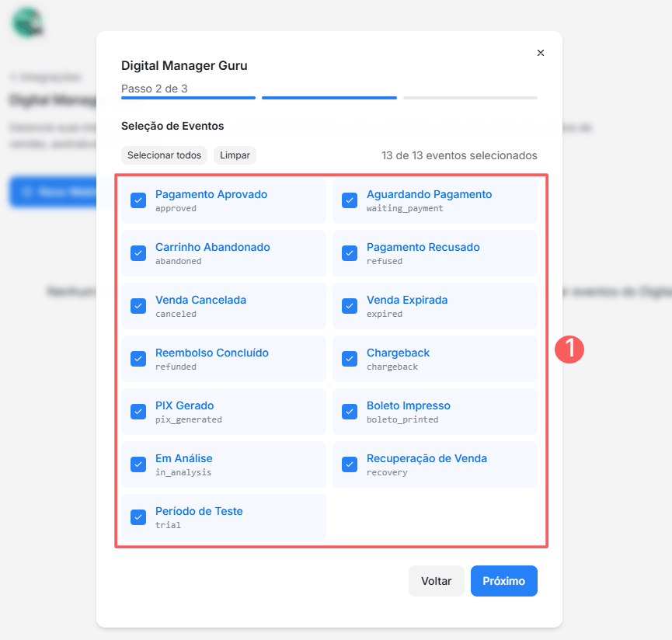
Task: Toggle the PIX Gerado checkbox
Action: [x=138, y=412]
